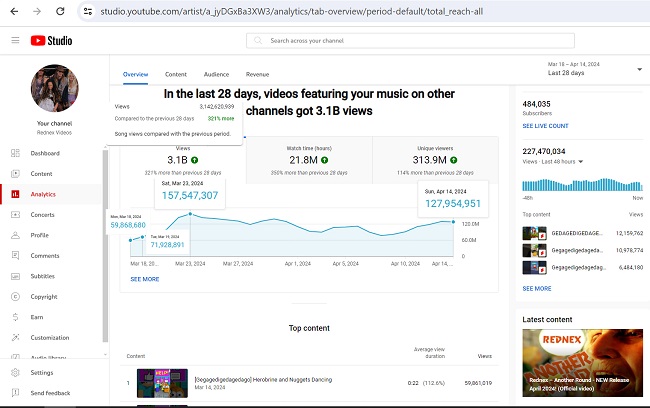Open Dashboard from the sidebar
650x408 pixels.
point(45,153)
